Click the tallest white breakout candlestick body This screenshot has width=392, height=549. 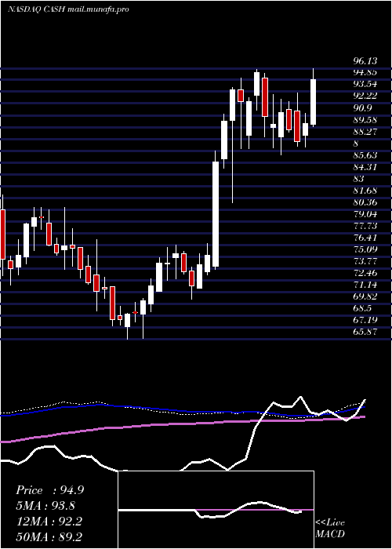[x=216, y=214]
